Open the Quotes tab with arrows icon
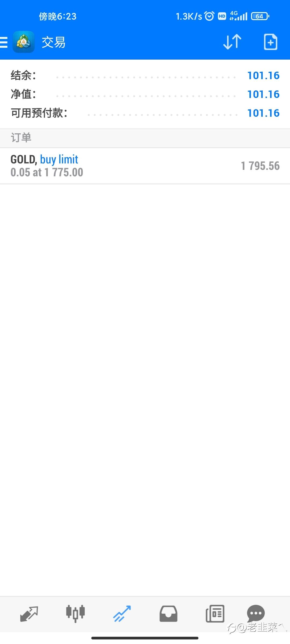290x644 pixels. click(x=29, y=613)
